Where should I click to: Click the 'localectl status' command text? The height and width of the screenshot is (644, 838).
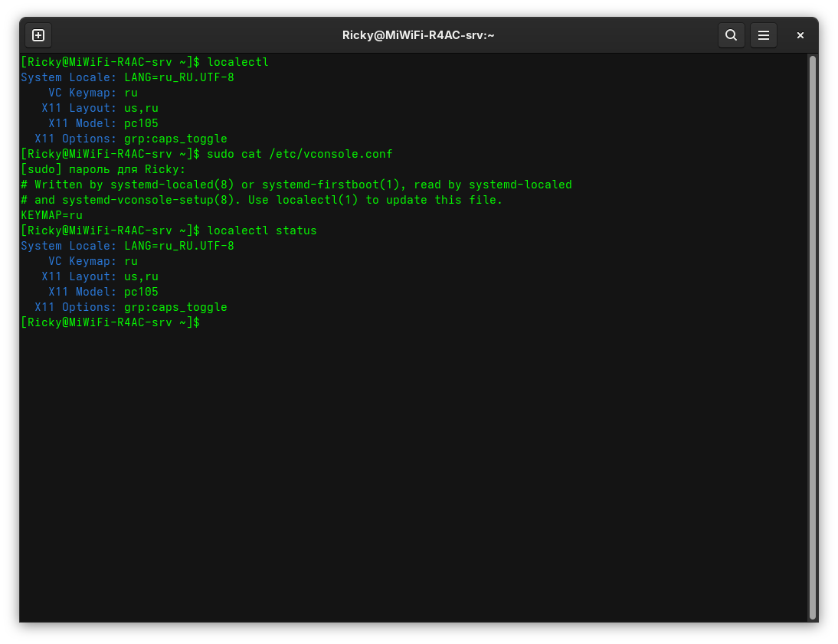tap(262, 230)
